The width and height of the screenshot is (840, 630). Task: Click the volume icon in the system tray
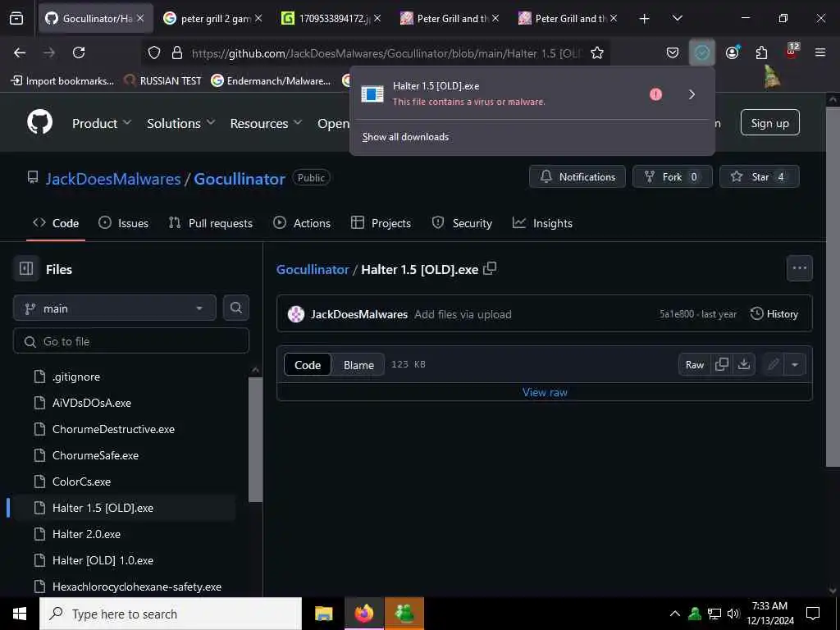(733, 614)
